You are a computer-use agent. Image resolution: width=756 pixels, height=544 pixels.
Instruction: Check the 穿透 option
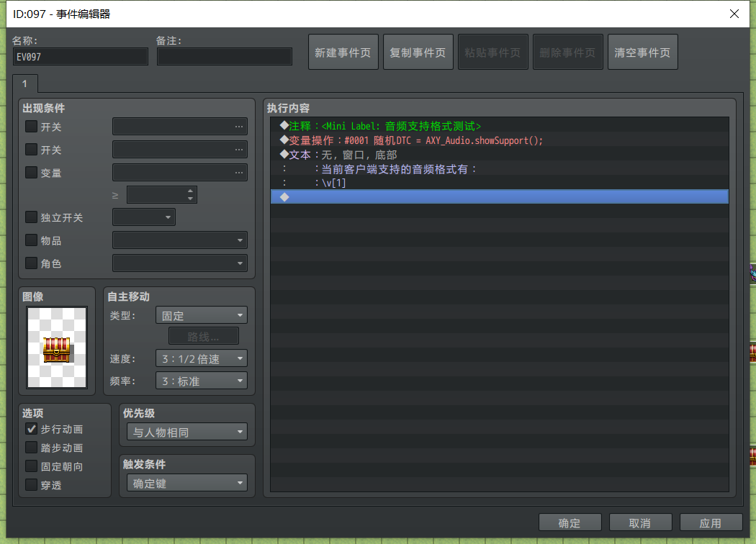(x=32, y=484)
